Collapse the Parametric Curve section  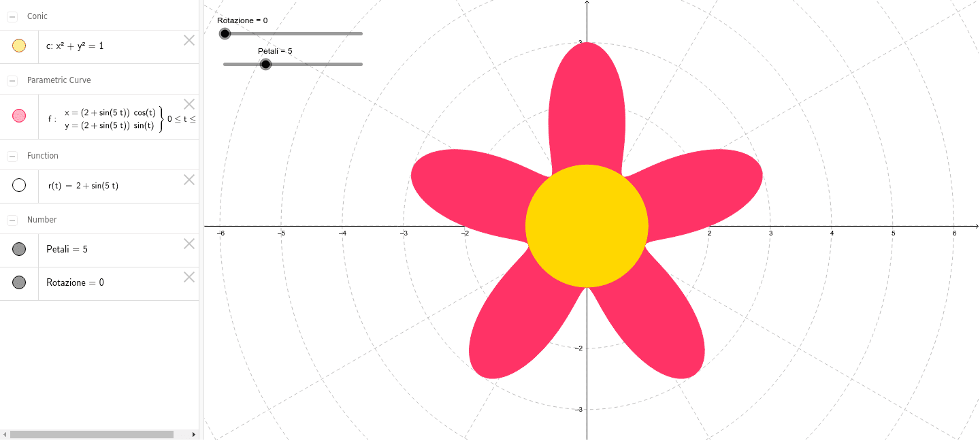(x=12, y=80)
